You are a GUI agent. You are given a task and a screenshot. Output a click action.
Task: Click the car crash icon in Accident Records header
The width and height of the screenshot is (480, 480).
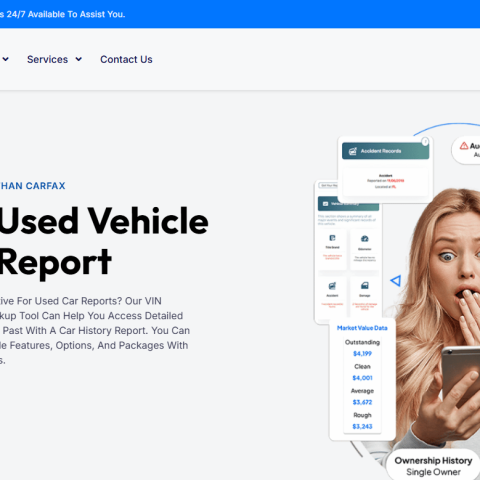tap(353, 151)
